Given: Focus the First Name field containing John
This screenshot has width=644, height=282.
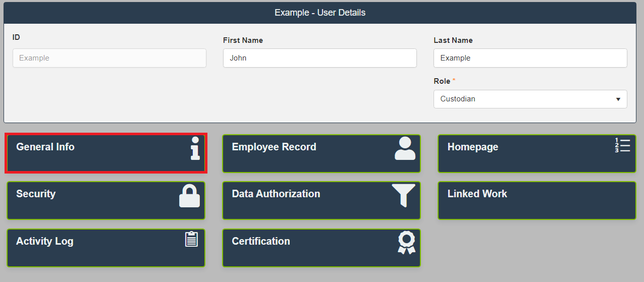Looking at the screenshot, I should pyautogui.click(x=320, y=58).
